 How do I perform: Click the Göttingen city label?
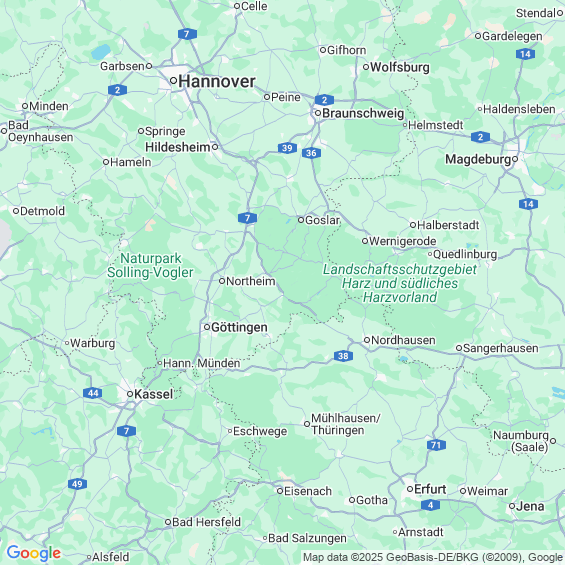point(239,327)
